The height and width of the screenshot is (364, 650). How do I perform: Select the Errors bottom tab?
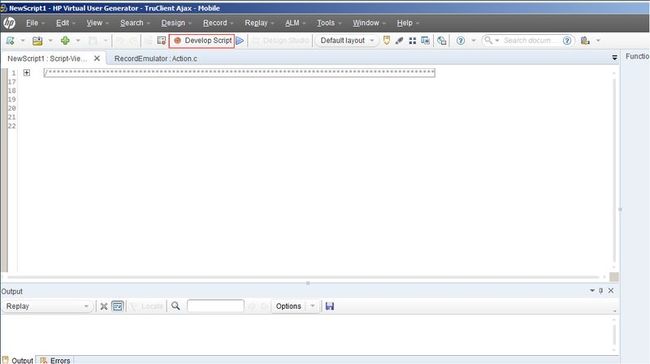coord(55,360)
